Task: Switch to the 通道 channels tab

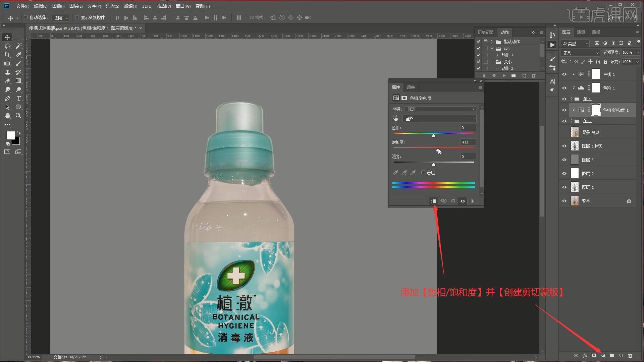Action: 581,32
